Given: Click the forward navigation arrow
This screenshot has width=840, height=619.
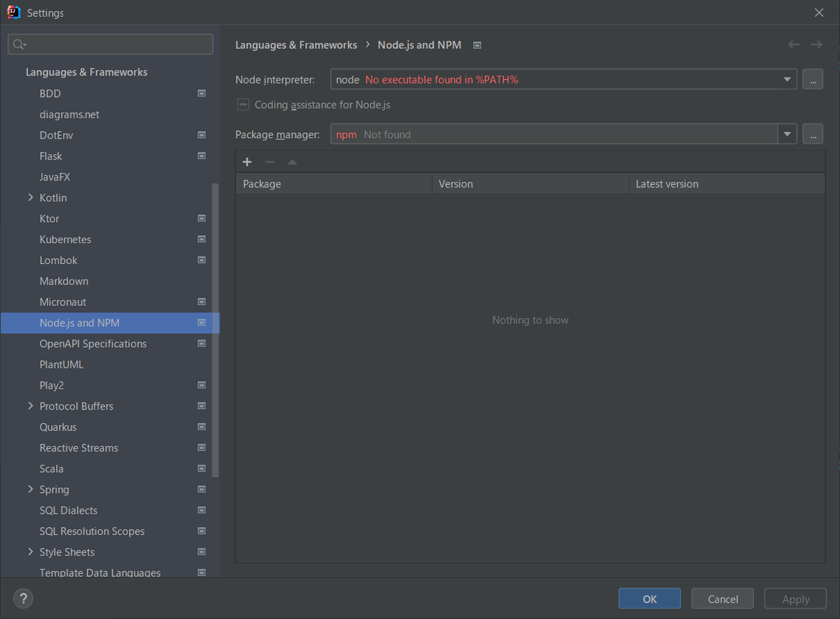Looking at the screenshot, I should pyautogui.click(x=816, y=45).
